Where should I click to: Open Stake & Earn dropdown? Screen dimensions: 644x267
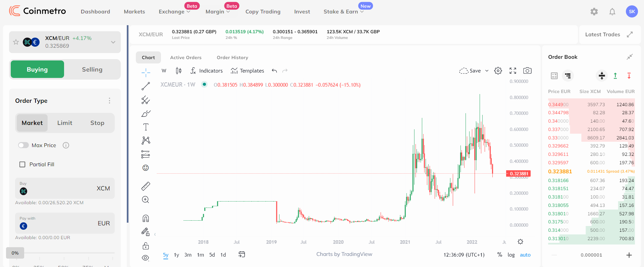tap(343, 11)
